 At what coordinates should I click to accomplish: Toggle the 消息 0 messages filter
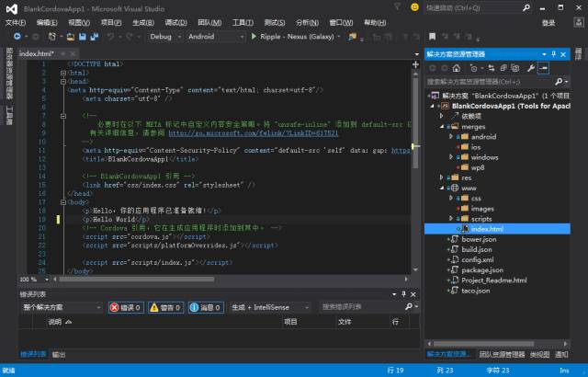tap(206, 308)
